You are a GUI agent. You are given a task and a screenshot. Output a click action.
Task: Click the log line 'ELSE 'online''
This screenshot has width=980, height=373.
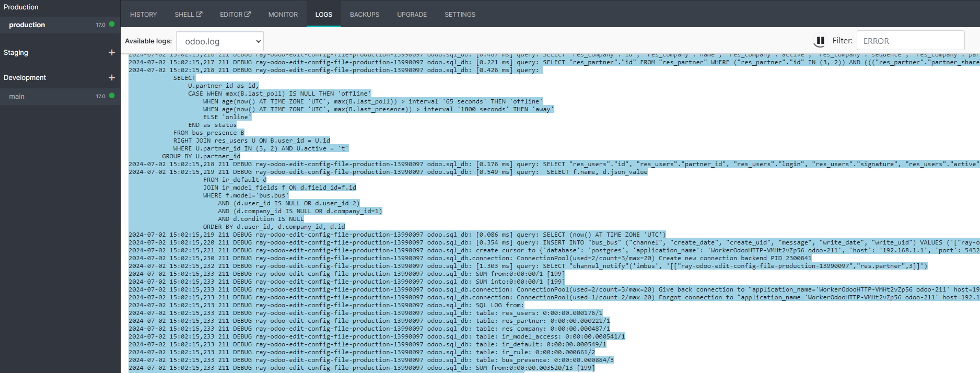pos(228,117)
